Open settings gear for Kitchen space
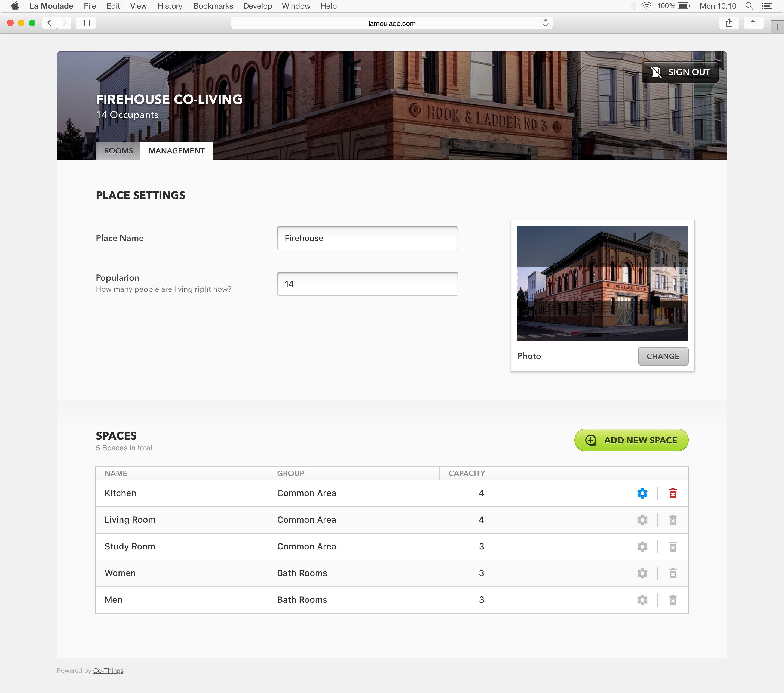This screenshot has height=693, width=784. coord(642,493)
